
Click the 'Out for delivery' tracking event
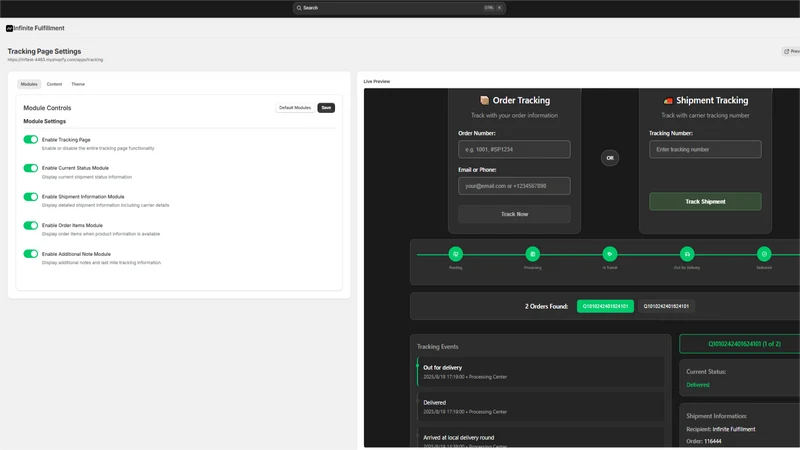540,371
